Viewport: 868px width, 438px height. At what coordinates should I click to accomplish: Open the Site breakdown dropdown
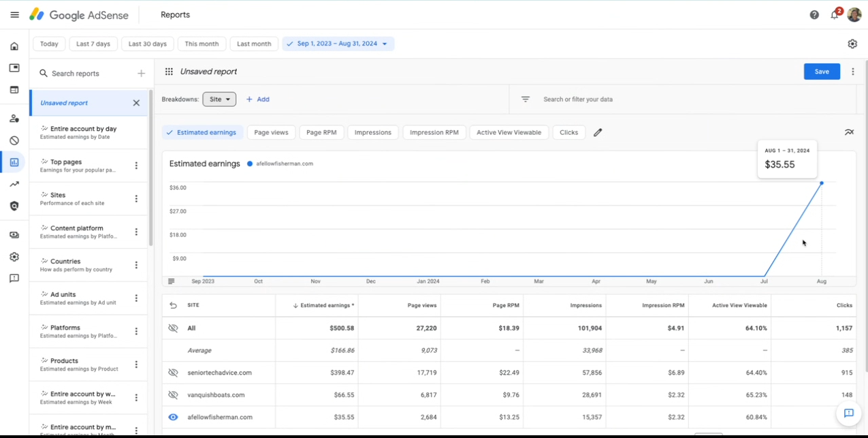coord(219,99)
